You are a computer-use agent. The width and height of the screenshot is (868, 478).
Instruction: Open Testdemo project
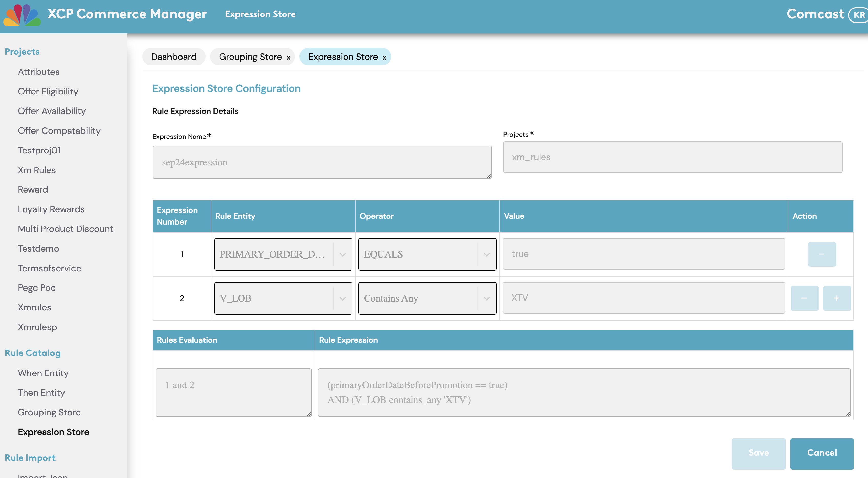[x=38, y=248]
